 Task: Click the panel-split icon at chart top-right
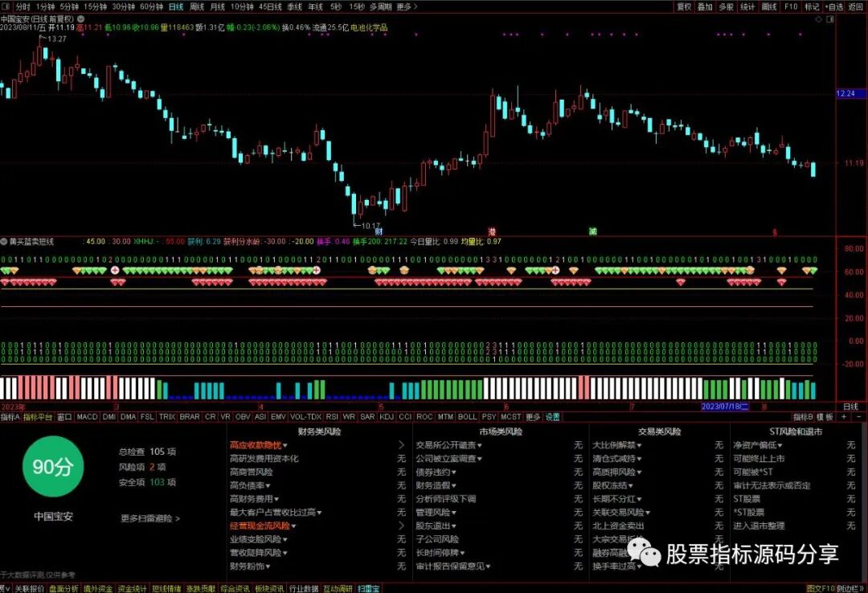click(x=829, y=19)
